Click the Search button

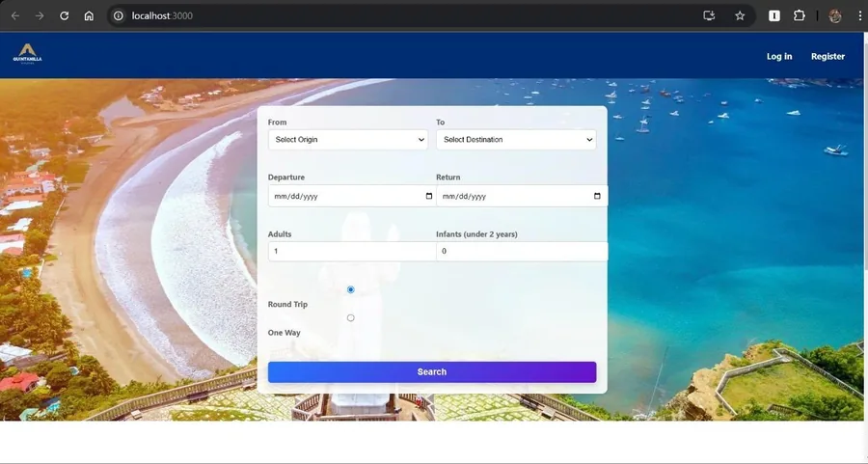click(432, 372)
